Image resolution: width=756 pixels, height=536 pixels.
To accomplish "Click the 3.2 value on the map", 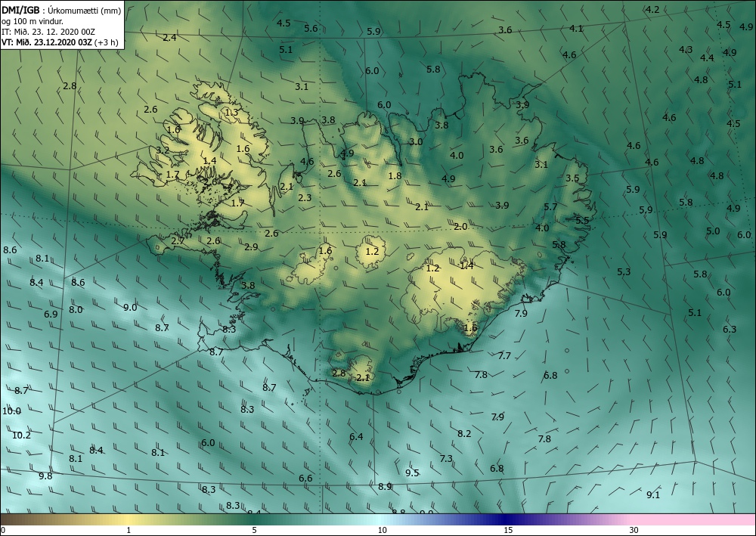I will tap(163, 150).
